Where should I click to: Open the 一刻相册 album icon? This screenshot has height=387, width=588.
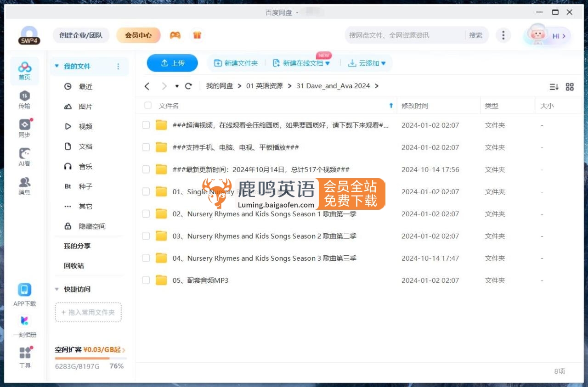[25, 326]
